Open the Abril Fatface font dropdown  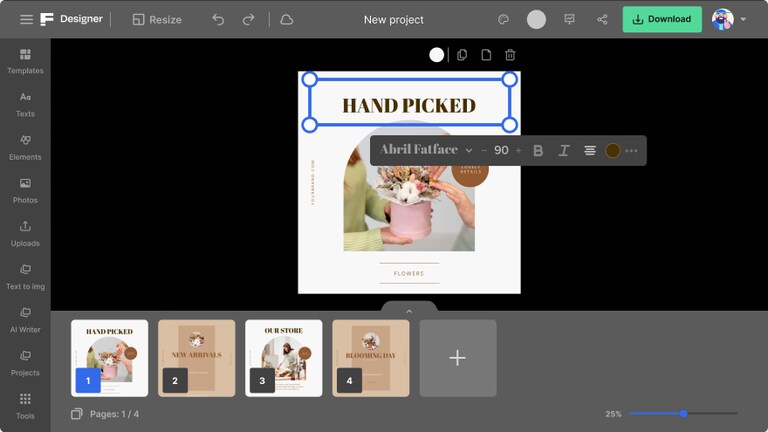pyautogui.click(x=426, y=150)
